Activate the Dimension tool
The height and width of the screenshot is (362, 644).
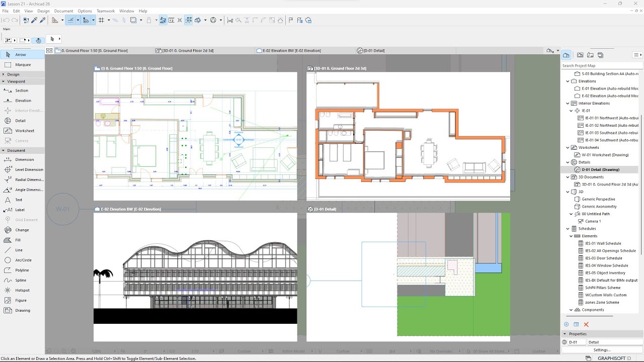22,159
